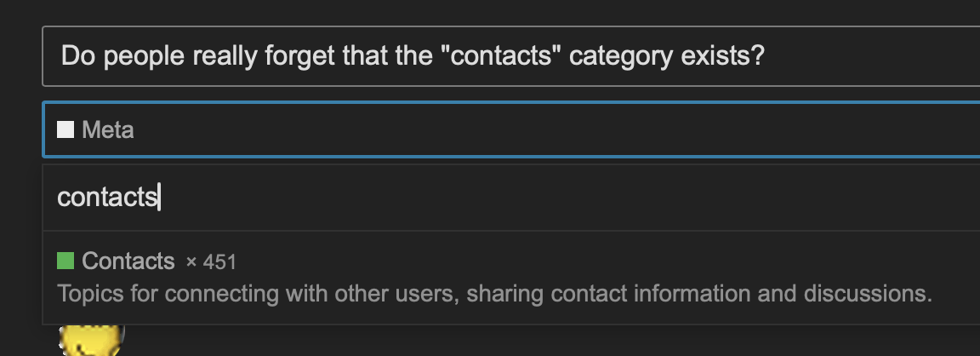The height and width of the screenshot is (356, 980).
Task: Open the Meta category selector dropdown
Action: point(510,129)
